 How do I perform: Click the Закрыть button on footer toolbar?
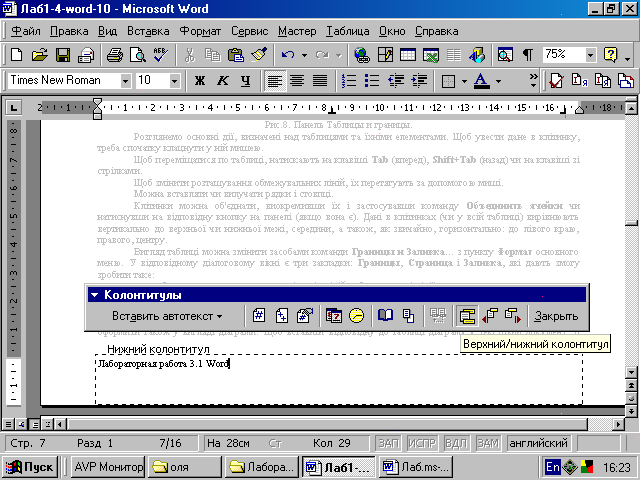556,316
